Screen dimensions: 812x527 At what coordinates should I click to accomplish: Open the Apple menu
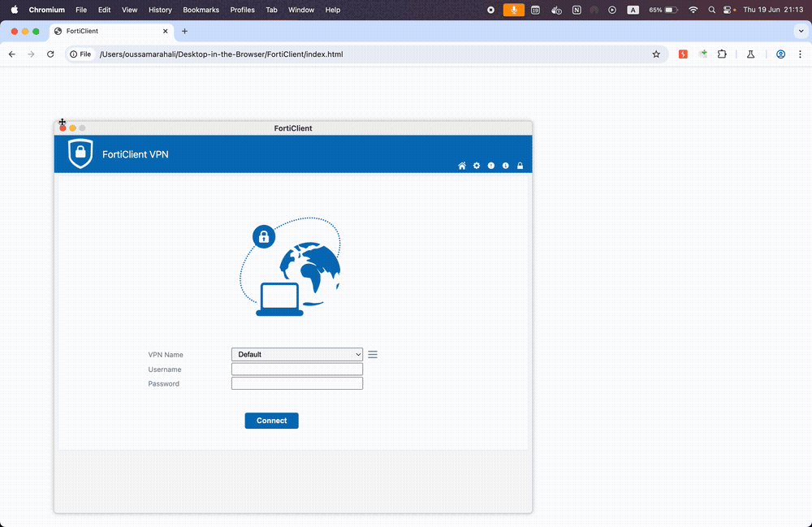pos(15,10)
